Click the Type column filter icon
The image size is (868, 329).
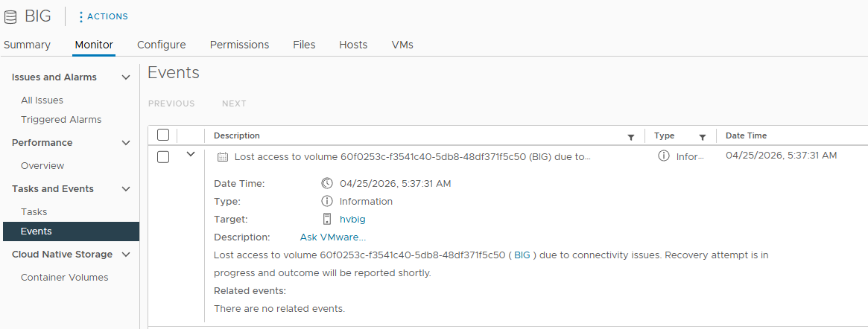[702, 137]
